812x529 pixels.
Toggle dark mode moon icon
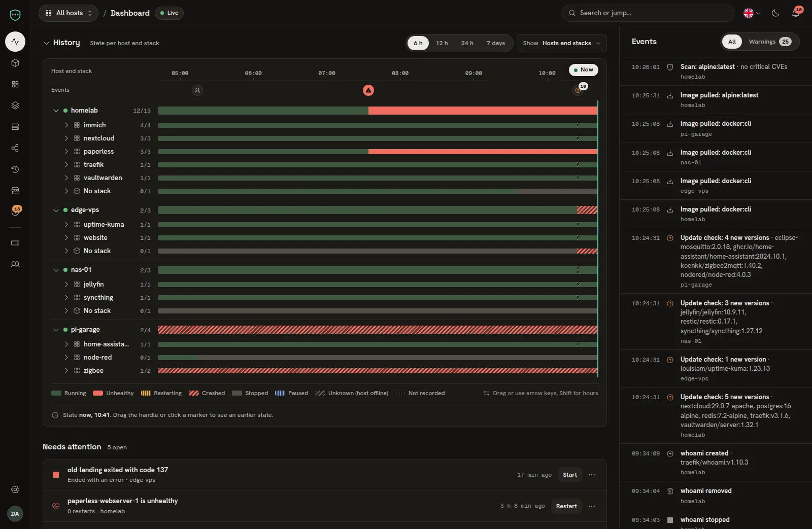coord(775,13)
